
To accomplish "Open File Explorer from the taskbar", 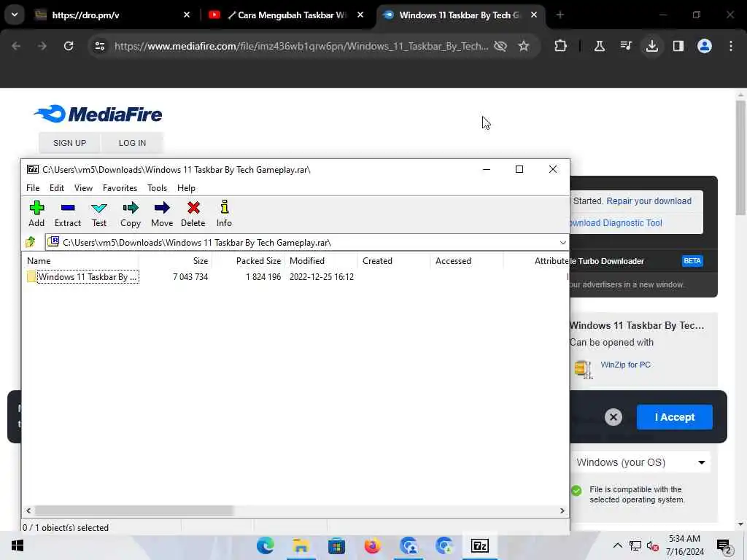I will pos(301,545).
